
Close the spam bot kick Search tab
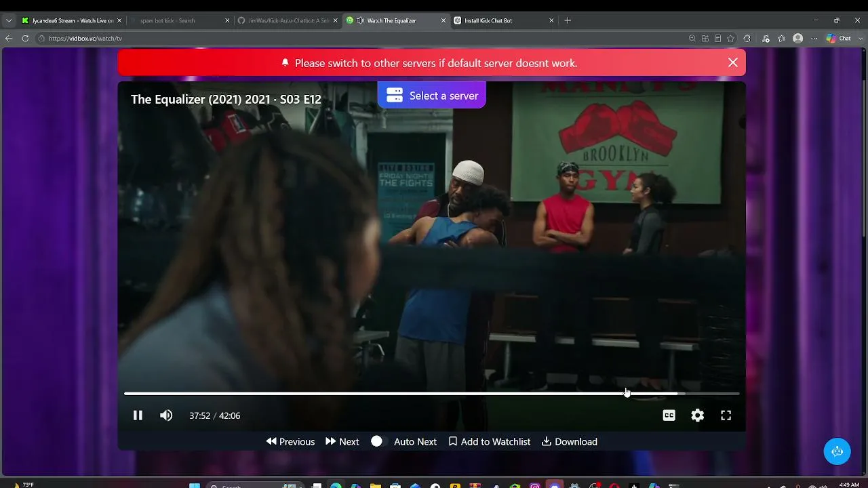[x=227, y=20]
